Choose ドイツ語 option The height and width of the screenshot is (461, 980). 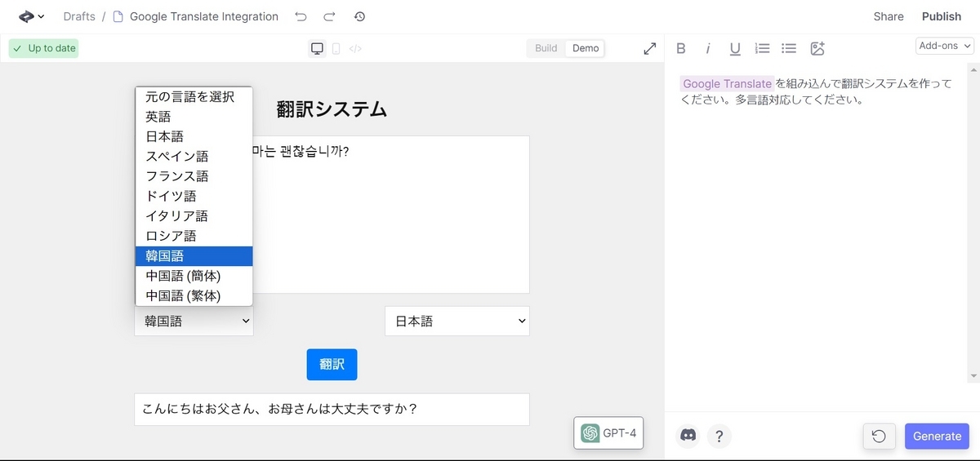point(194,197)
